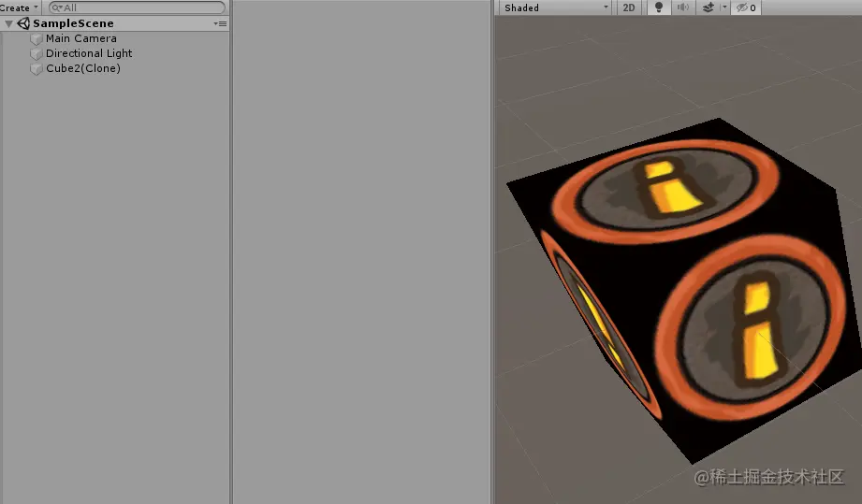This screenshot has width=862, height=504.
Task: Toggle scene lighting lightbulb icon
Action: tap(659, 7)
